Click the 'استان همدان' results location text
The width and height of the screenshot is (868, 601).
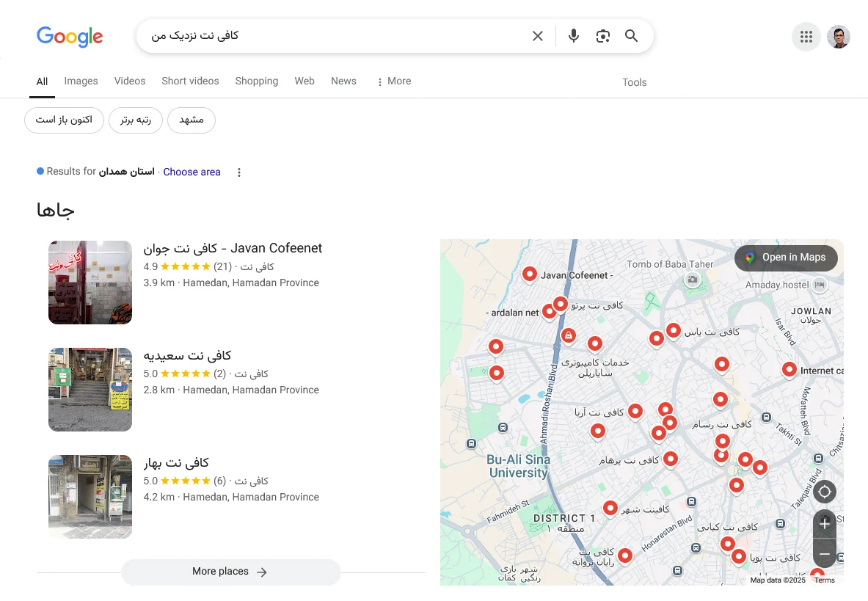coord(127,172)
